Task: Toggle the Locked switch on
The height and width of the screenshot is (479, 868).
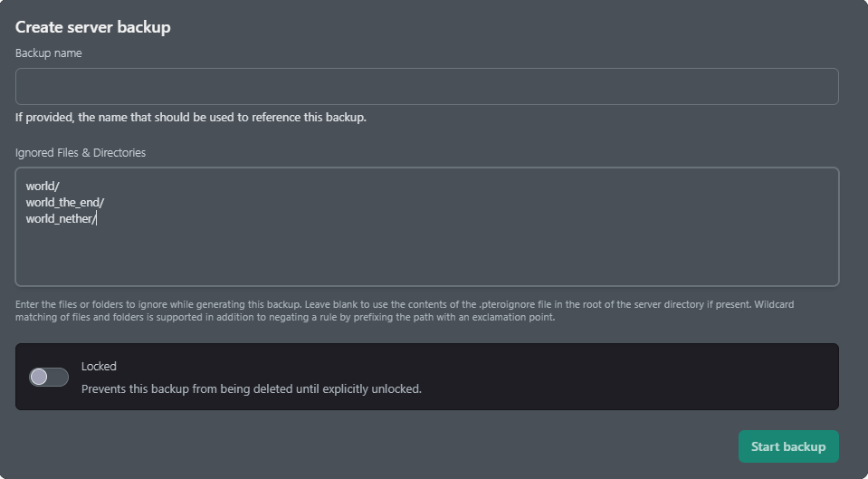Action: [x=49, y=377]
